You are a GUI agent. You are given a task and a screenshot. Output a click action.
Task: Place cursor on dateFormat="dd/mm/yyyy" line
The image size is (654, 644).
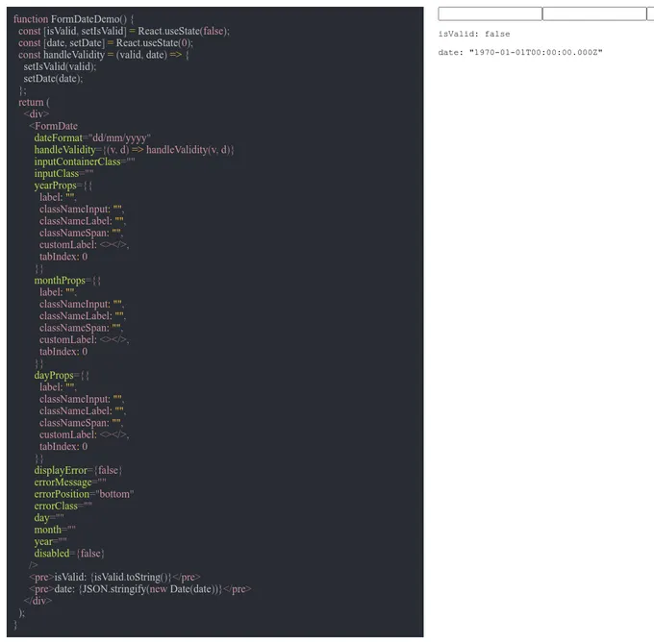pyautogui.click(x=92, y=138)
